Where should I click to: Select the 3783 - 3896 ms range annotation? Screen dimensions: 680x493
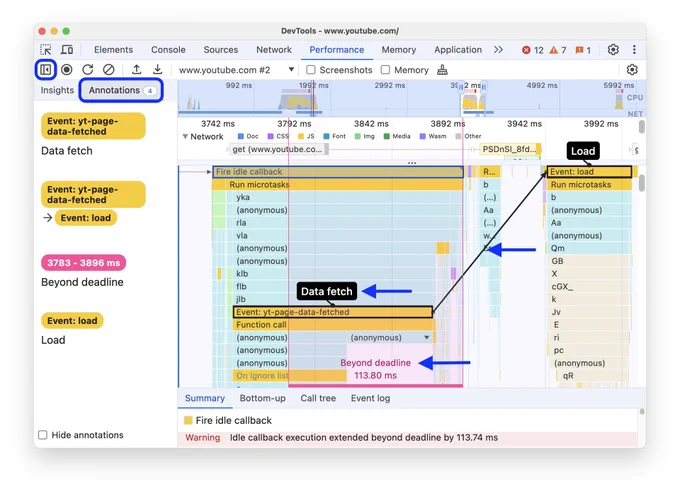tap(83, 263)
